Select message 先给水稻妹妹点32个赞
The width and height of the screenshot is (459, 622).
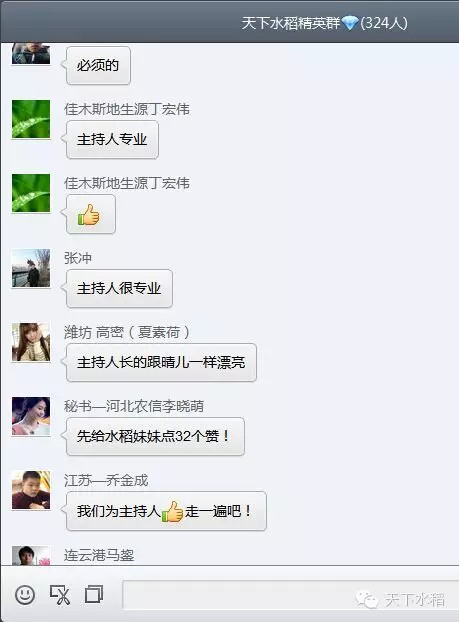(x=155, y=436)
